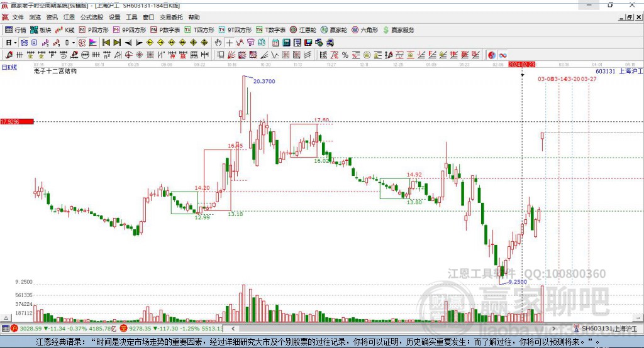Open the 赢家轮 wheel tool

(x=334, y=30)
